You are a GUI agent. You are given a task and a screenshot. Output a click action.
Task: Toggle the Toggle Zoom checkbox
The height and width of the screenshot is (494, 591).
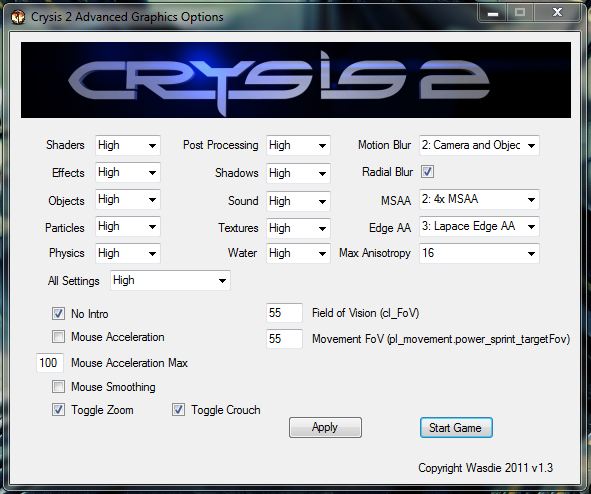58,410
